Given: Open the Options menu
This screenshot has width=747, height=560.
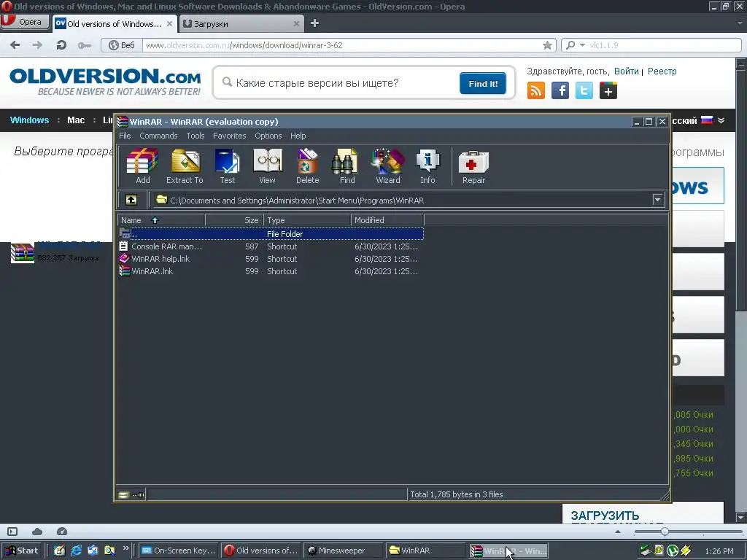Looking at the screenshot, I should 268,136.
